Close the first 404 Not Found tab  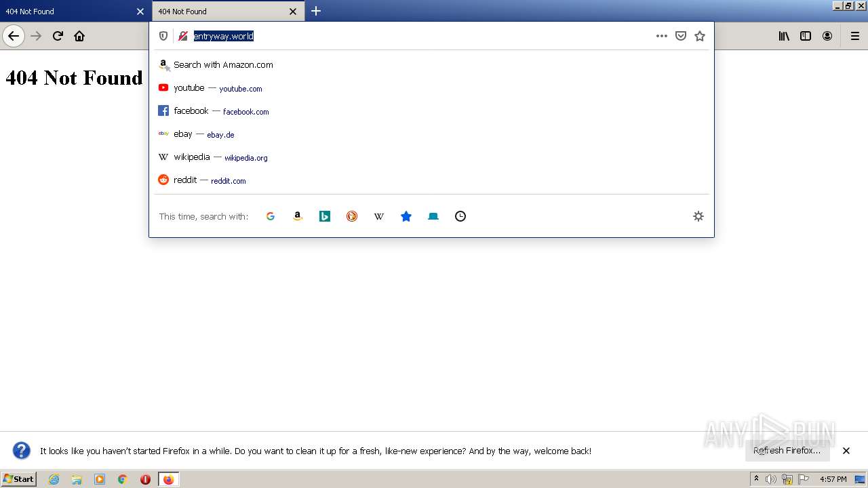click(140, 12)
